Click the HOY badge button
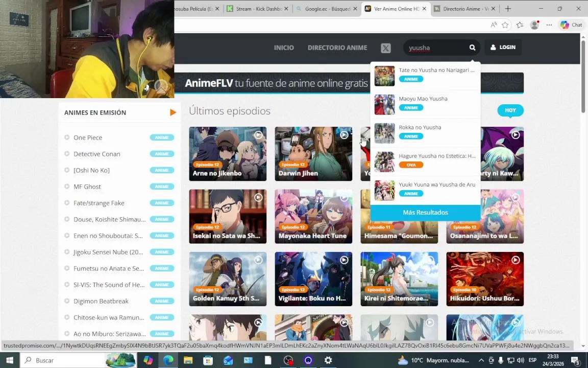 [510, 110]
